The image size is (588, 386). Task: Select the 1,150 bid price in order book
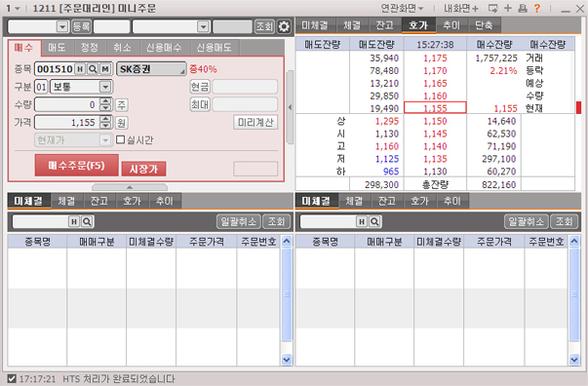(435, 121)
